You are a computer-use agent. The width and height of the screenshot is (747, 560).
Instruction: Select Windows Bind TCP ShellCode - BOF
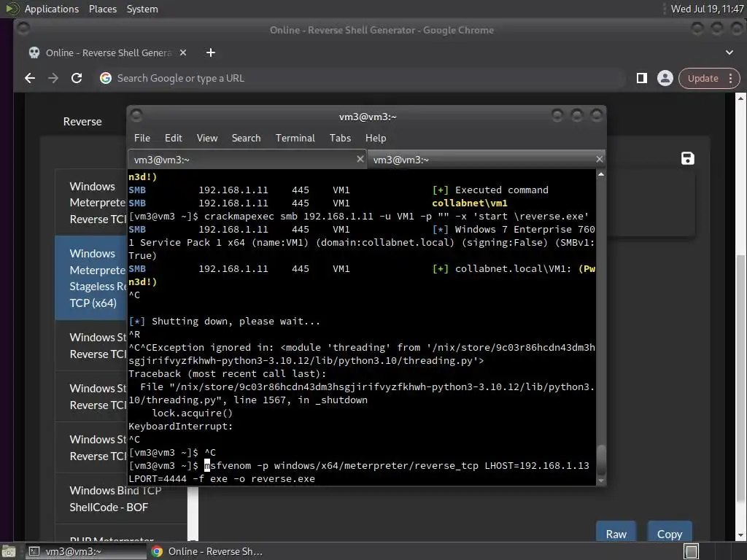point(121,499)
